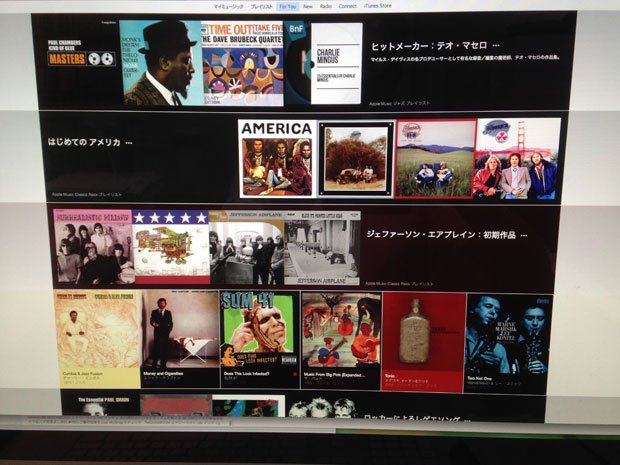The width and height of the screenshot is (620, 465).
Task: Open the Music From Big Pink album
Action: point(341,340)
